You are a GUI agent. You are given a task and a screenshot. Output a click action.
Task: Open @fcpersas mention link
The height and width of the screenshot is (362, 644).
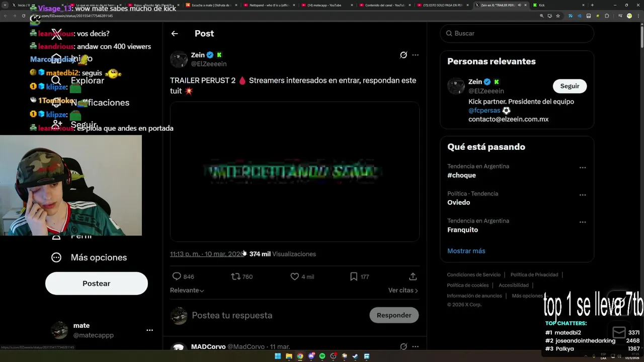(484, 110)
